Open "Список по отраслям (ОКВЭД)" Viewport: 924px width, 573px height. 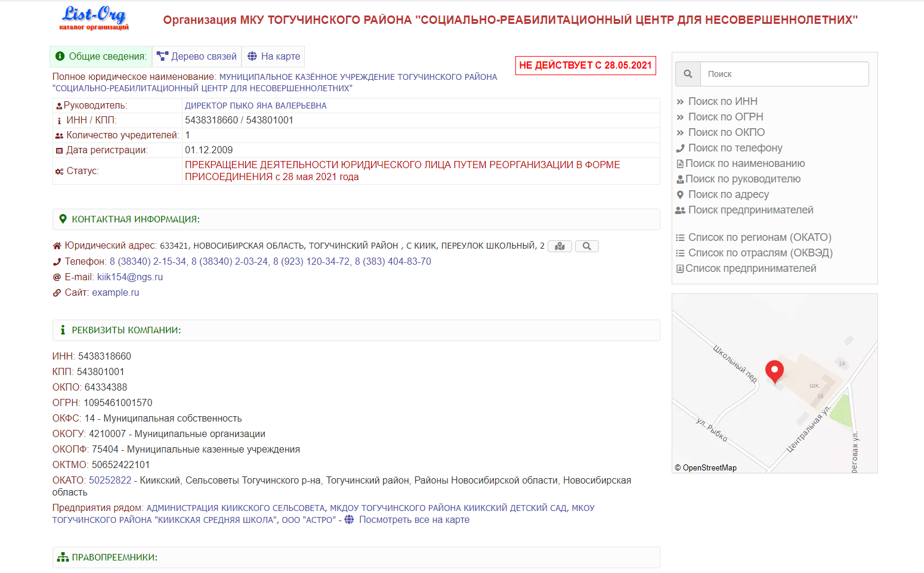(760, 253)
